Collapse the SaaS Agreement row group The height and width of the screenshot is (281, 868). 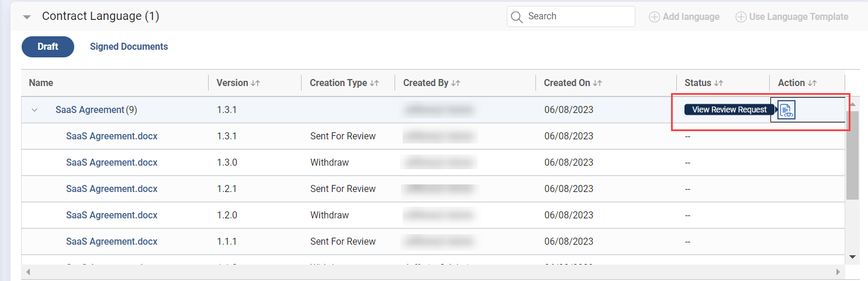click(x=34, y=110)
